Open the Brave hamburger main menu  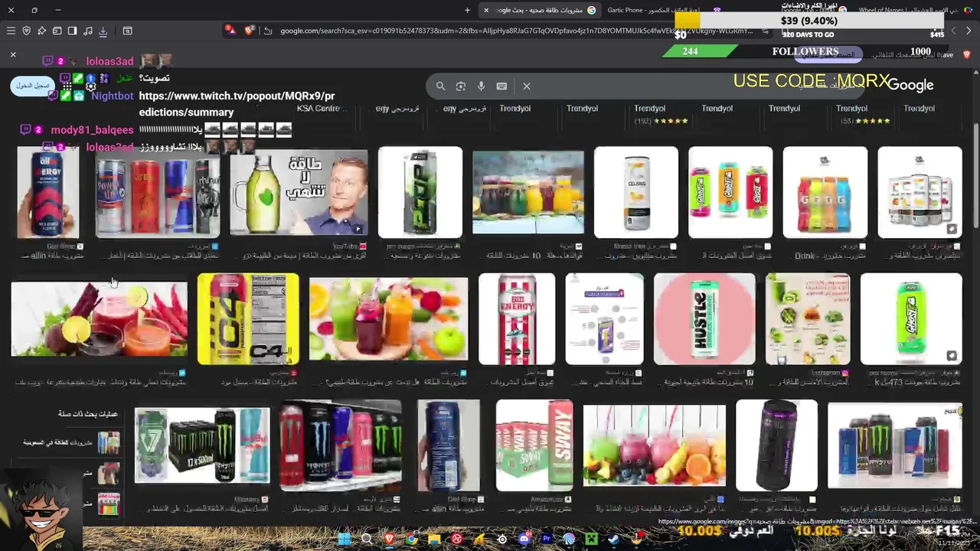click(11, 31)
